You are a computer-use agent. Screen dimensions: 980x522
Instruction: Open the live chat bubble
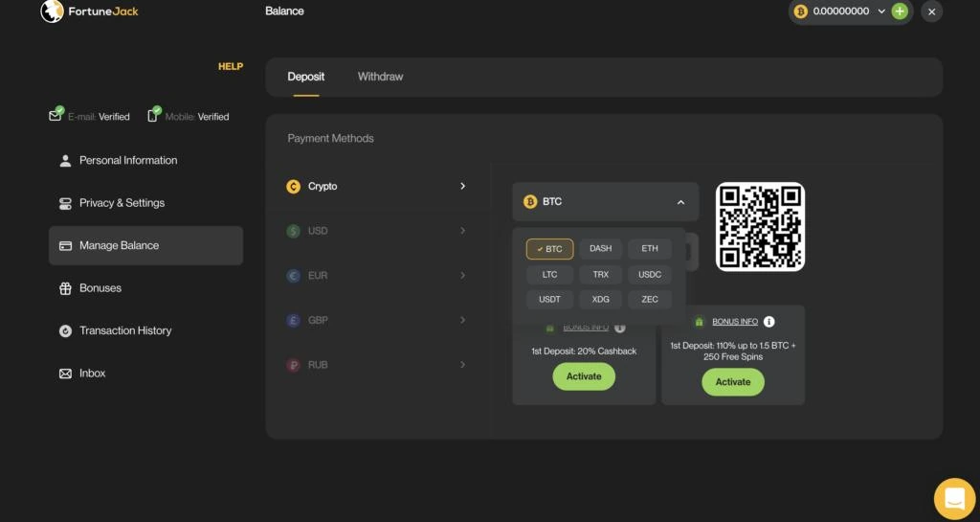point(954,499)
